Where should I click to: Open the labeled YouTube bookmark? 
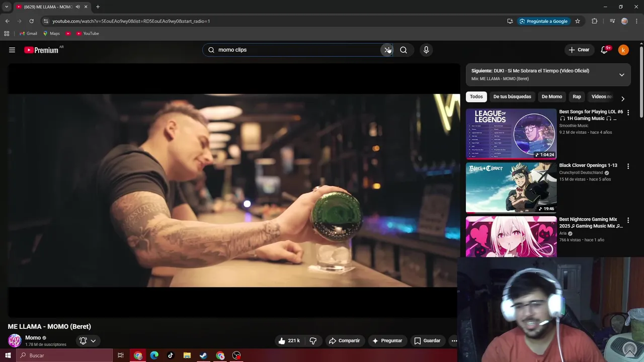pos(88,33)
